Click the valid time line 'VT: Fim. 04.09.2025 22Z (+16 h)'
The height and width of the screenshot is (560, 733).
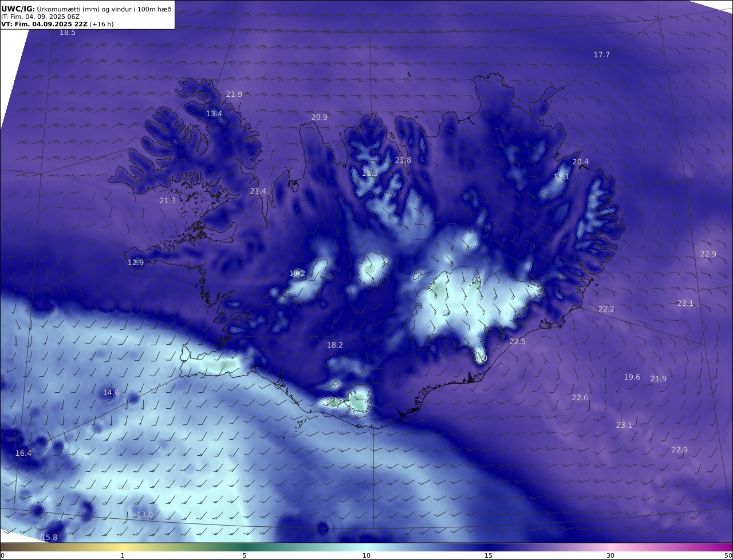click(57, 24)
